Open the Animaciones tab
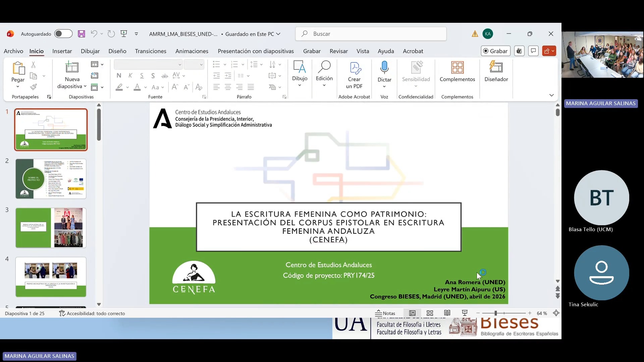The width and height of the screenshot is (644, 362). [x=192, y=51]
